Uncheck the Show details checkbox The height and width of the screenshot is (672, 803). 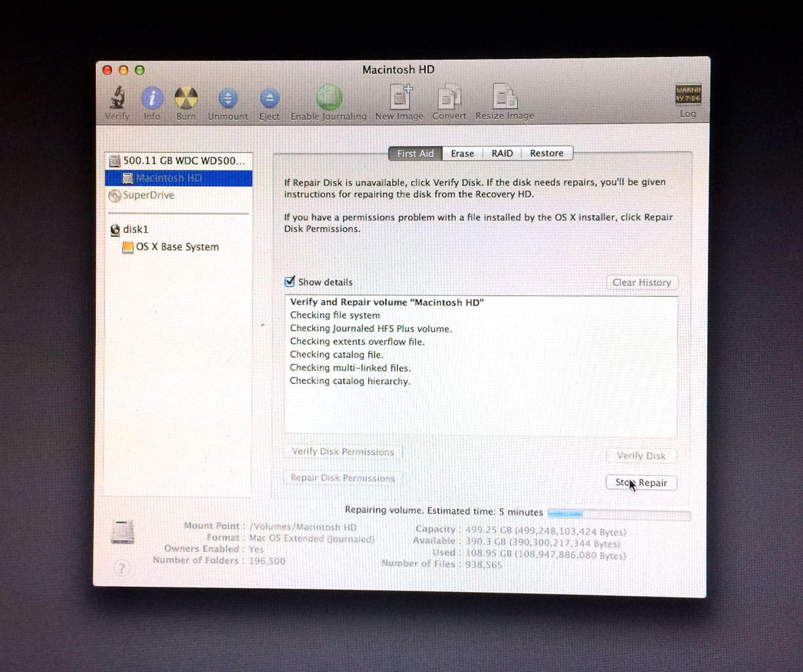pos(290,281)
